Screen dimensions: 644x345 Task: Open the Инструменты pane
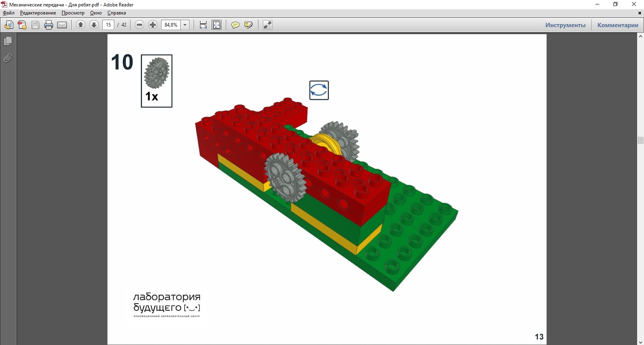pos(566,25)
